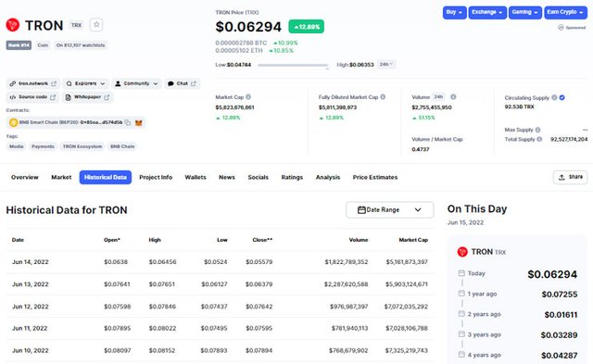Viewport: 593px width, 364px height.
Task: Add TRON to watchlist with star icon
Action: click(x=96, y=25)
